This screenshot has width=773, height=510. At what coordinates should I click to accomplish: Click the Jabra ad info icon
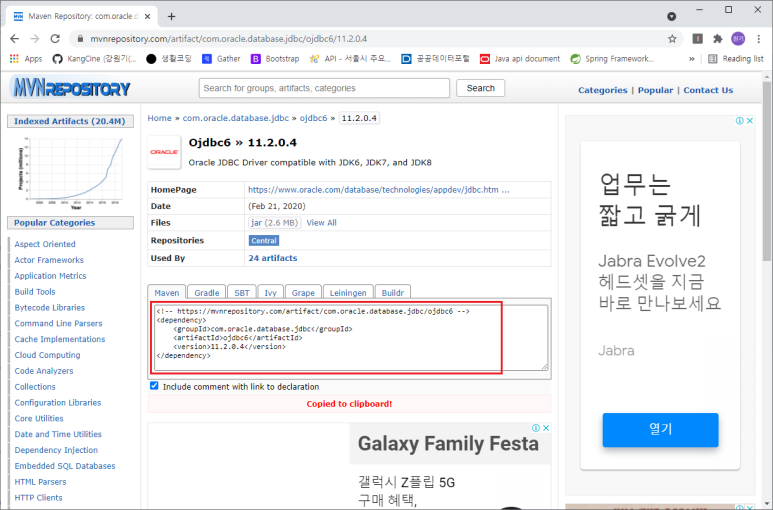coord(739,121)
